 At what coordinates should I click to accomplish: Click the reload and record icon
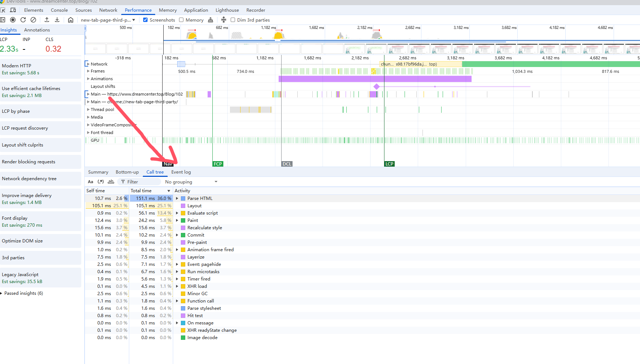pyautogui.click(x=23, y=20)
